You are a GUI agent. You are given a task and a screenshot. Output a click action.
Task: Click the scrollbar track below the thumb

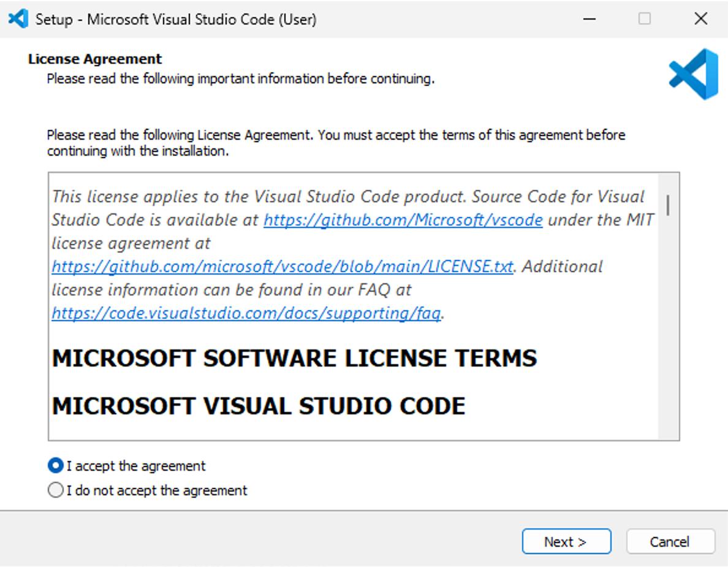pyautogui.click(x=667, y=337)
